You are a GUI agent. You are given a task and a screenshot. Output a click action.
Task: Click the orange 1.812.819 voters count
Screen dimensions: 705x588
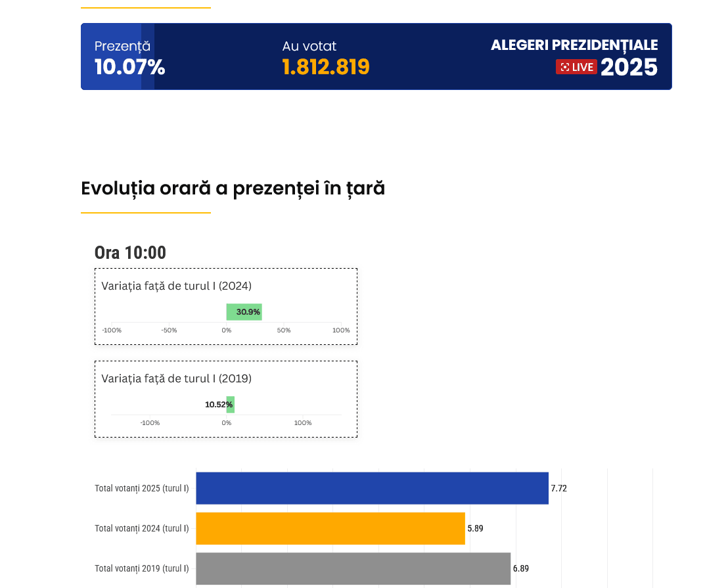[326, 67]
